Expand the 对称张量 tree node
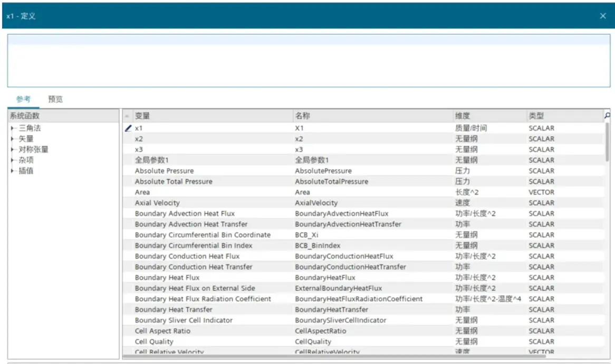 click(12, 149)
